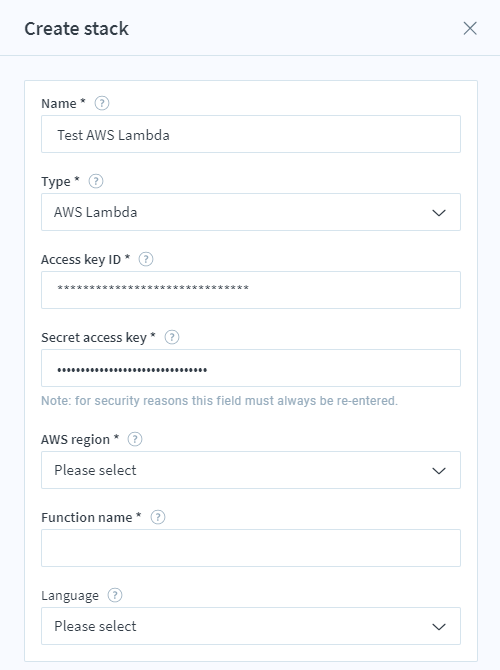Image resolution: width=500 pixels, height=670 pixels.
Task: Click question mark beside Secret access key
Action: tap(172, 337)
